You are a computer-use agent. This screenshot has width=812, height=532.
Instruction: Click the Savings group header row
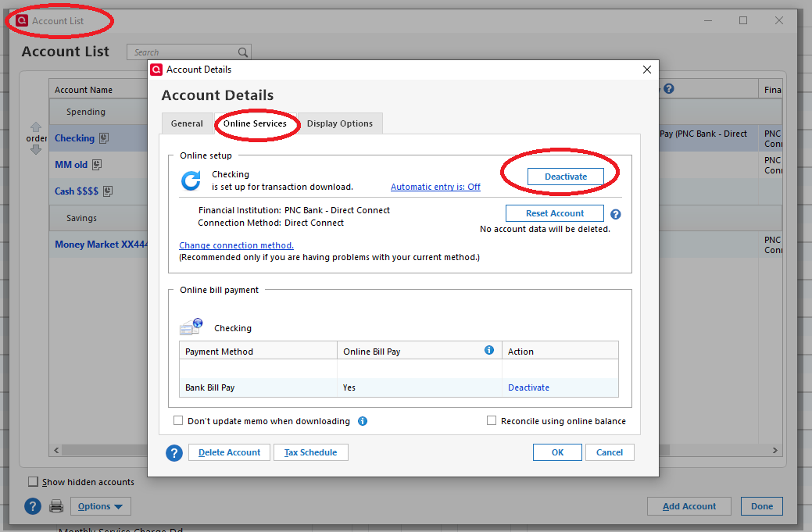(98, 218)
